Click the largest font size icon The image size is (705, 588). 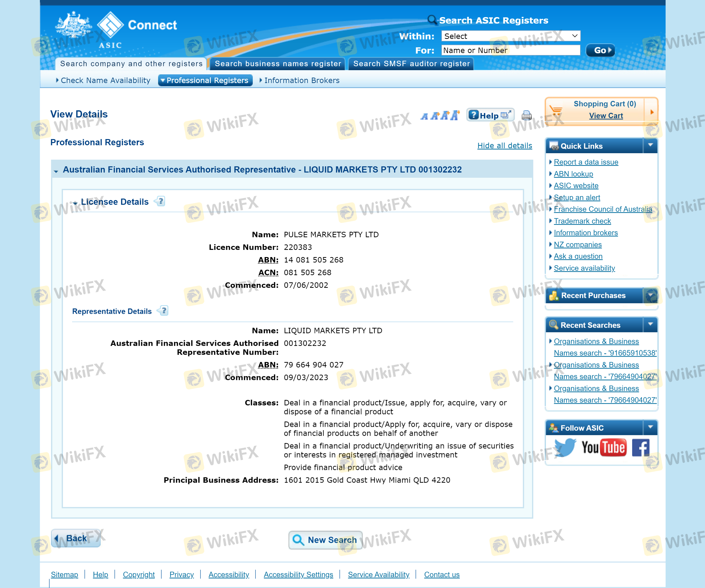[455, 115]
